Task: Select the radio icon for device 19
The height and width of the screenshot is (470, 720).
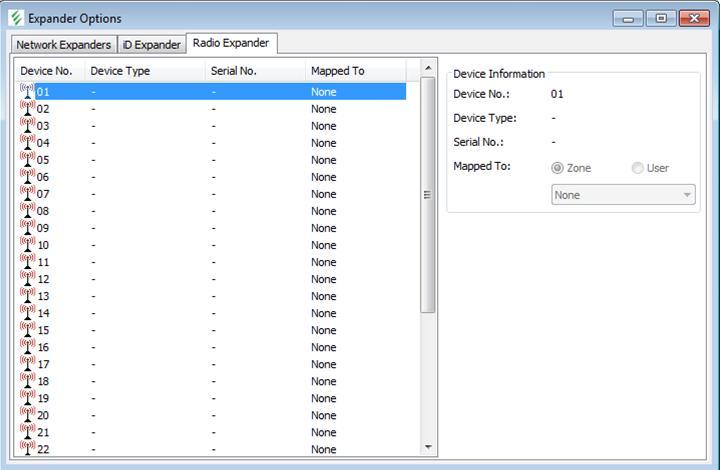Action: tap(27, 398)
